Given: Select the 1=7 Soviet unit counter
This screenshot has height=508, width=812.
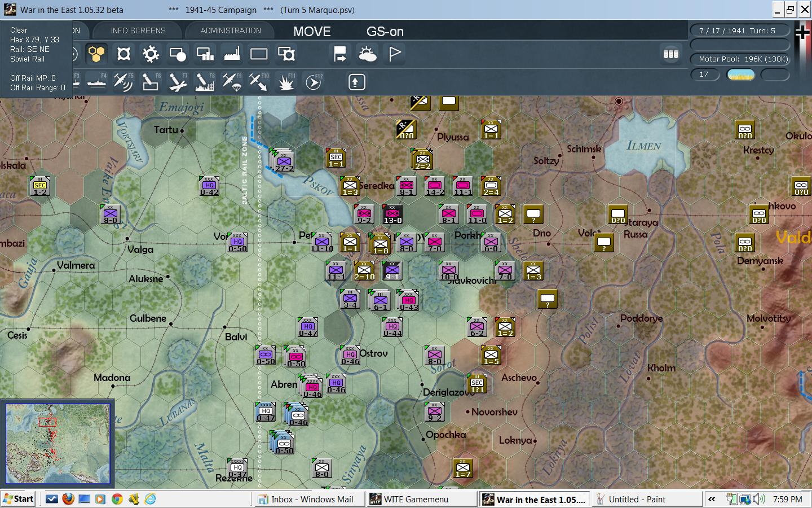Looking at the screenshot, I should coord(463,468).
